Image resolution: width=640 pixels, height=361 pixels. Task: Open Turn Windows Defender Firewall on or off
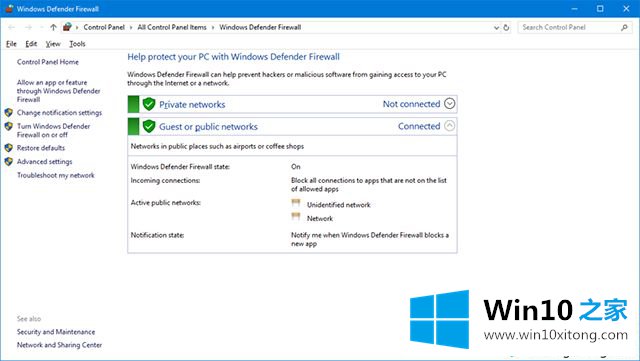(x=53, y=130)
